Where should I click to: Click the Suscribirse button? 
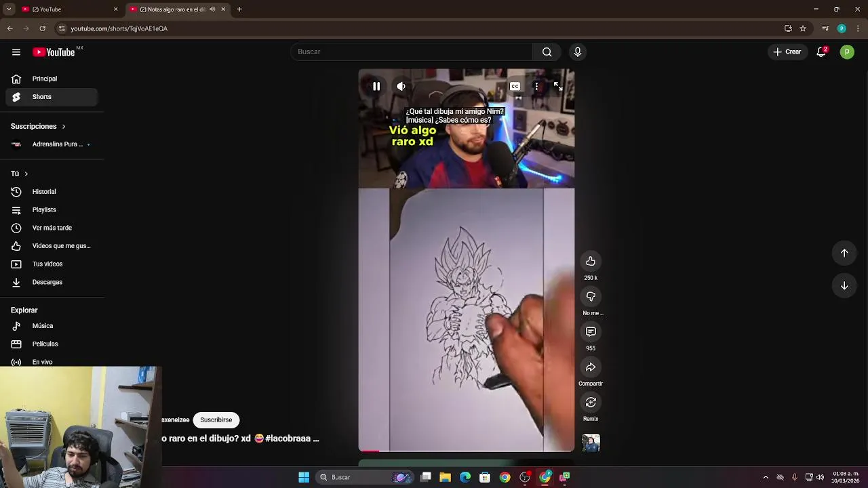(x=216, y=420)
